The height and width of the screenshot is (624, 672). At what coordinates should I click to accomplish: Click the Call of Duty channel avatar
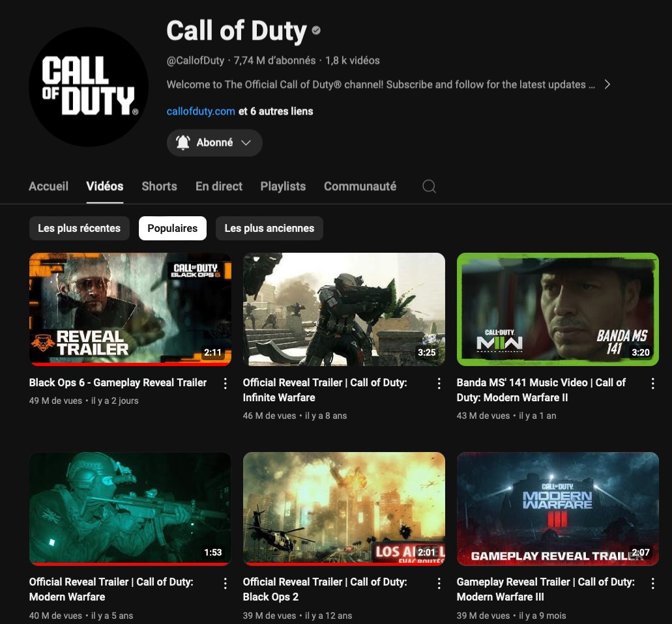[x=87, y=86]
